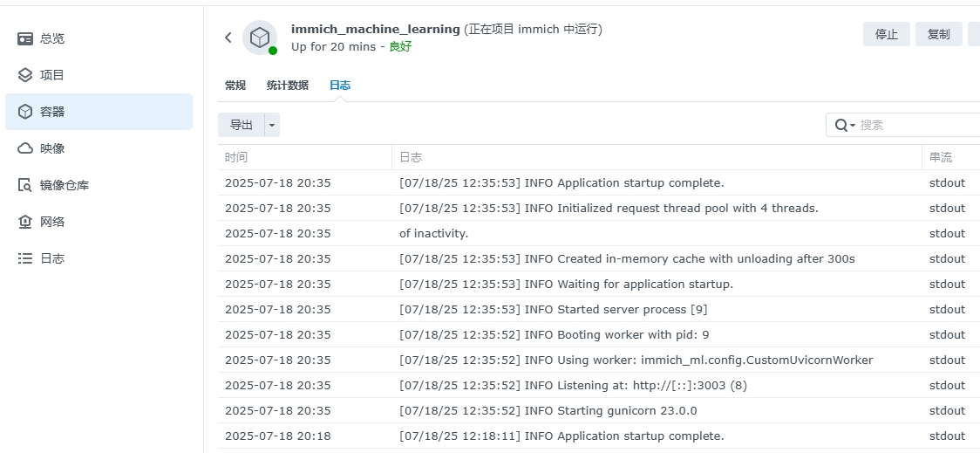Screen dimensions: 980x453
Task: Select 'Initialized request thread pool with 4 threads' row
Action: point(599,208)
